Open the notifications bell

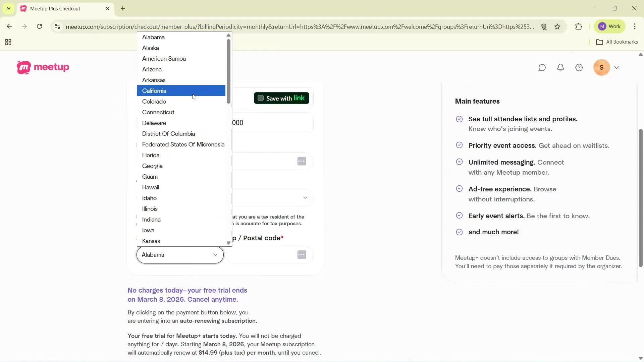(x=560, y=67)
